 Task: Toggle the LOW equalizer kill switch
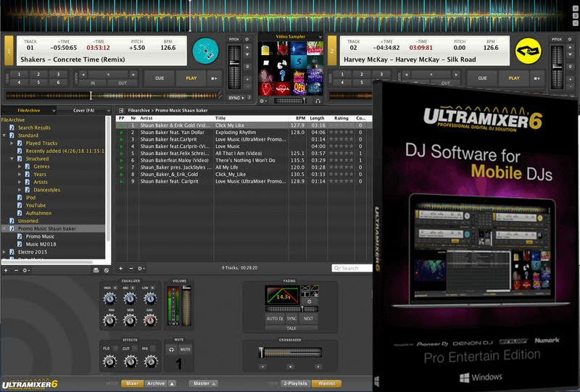click(x=153, y=288)
